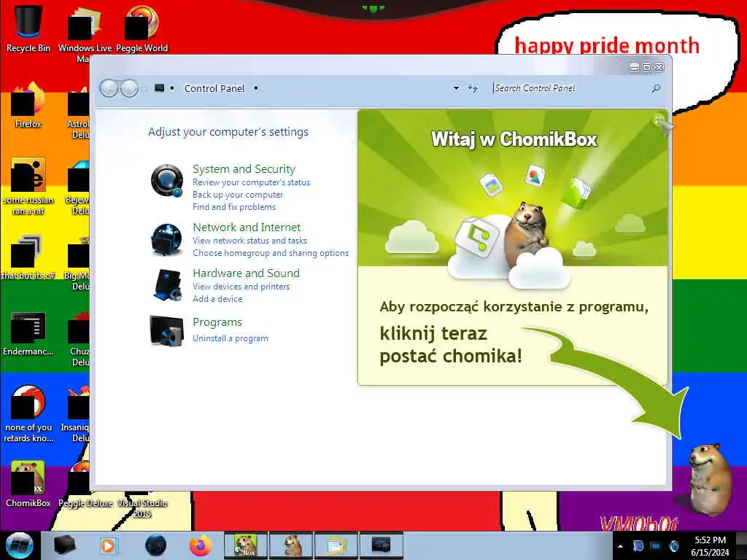Viewport: 747px width, 560px height.
Task: Click the Hardware and Sound icon
Action: pyautogui.click(x=168, y=285)
